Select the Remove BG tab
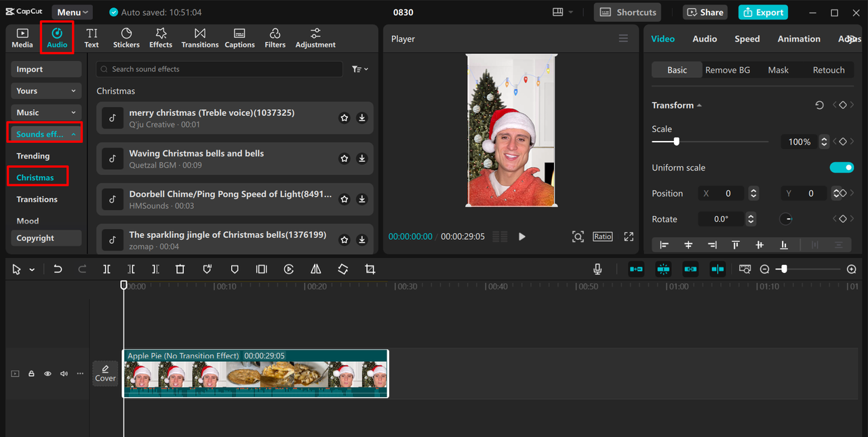The width and height of the screenshot is (868, 437). (x=728, y=70)
